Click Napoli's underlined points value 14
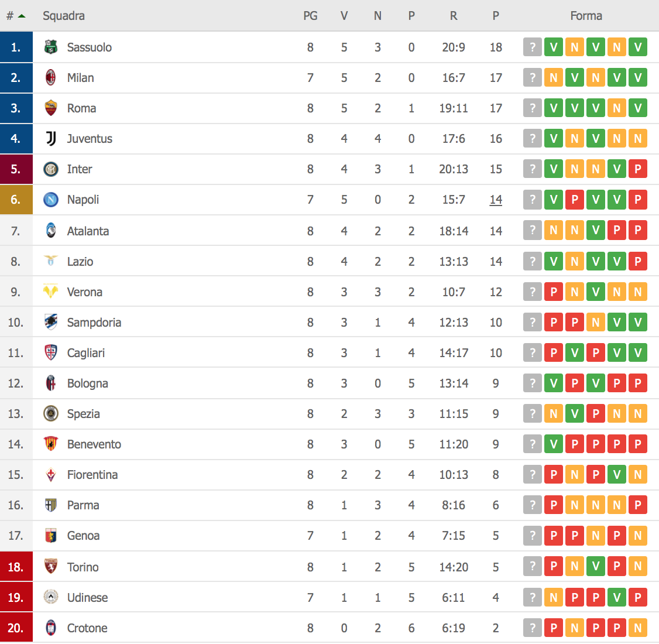 pos(496,200)
